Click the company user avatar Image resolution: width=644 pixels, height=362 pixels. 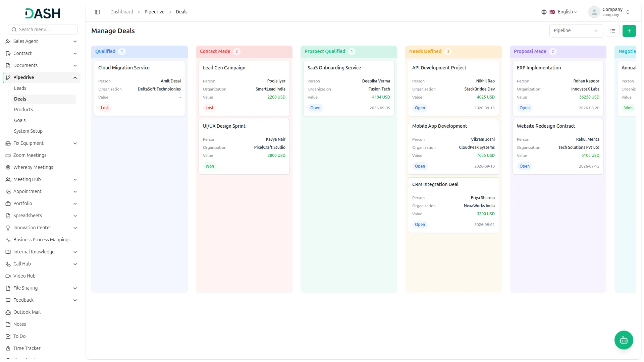point(594,12)
